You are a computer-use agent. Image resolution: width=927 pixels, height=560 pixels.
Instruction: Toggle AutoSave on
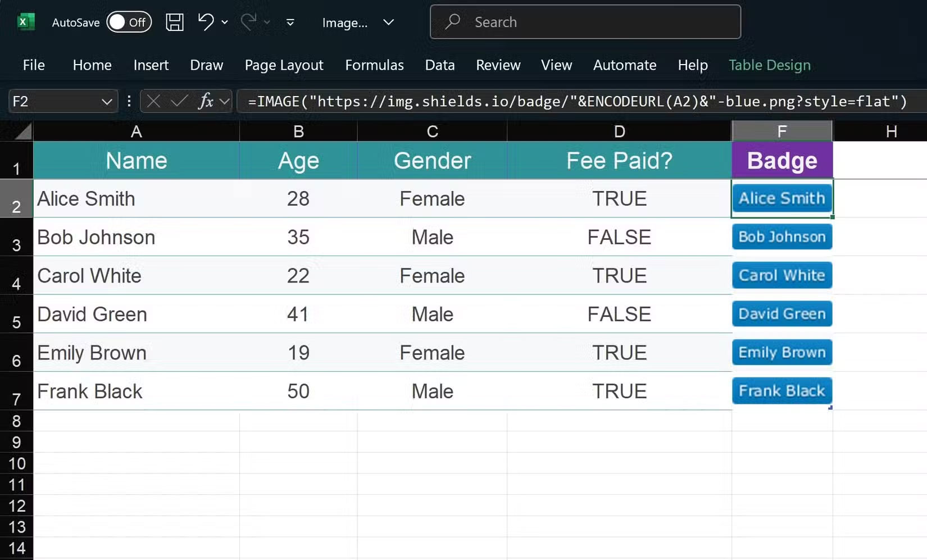[x=129, y=22]
